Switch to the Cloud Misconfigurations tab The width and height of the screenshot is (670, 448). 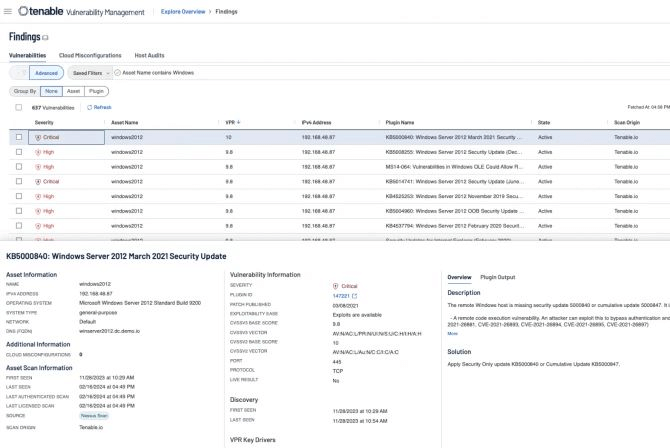click(x=90, y=56)
